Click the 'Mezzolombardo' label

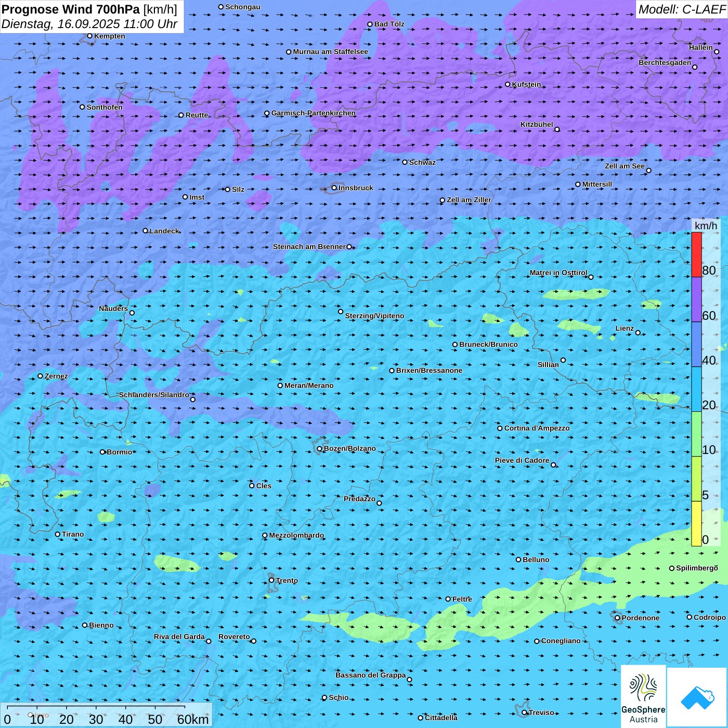tap(296, 535)
